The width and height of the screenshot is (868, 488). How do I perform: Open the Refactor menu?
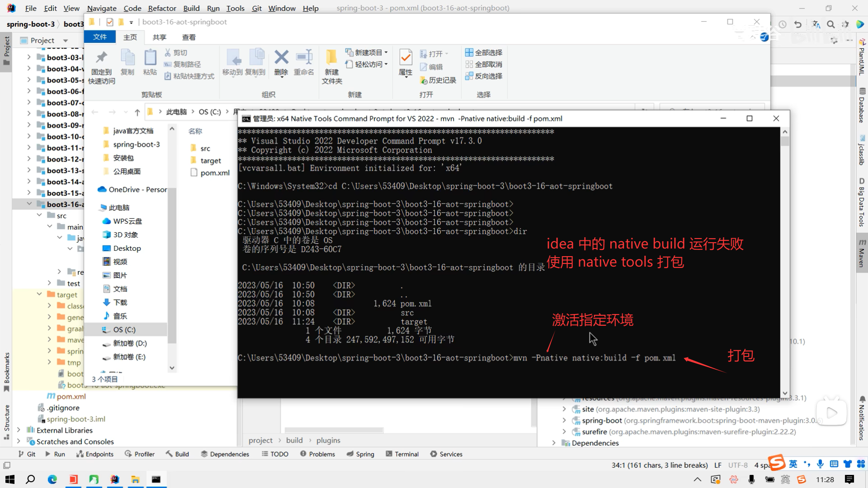coord(162,8)
